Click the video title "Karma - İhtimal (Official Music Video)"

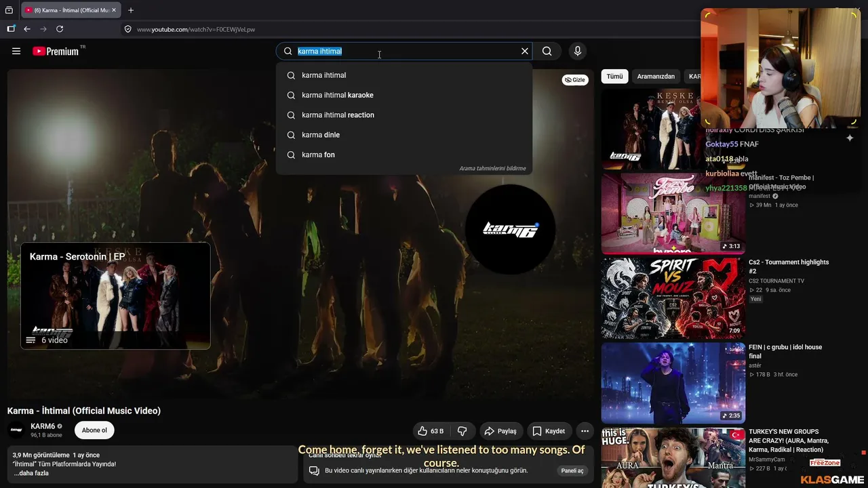[x=84, y=411]
